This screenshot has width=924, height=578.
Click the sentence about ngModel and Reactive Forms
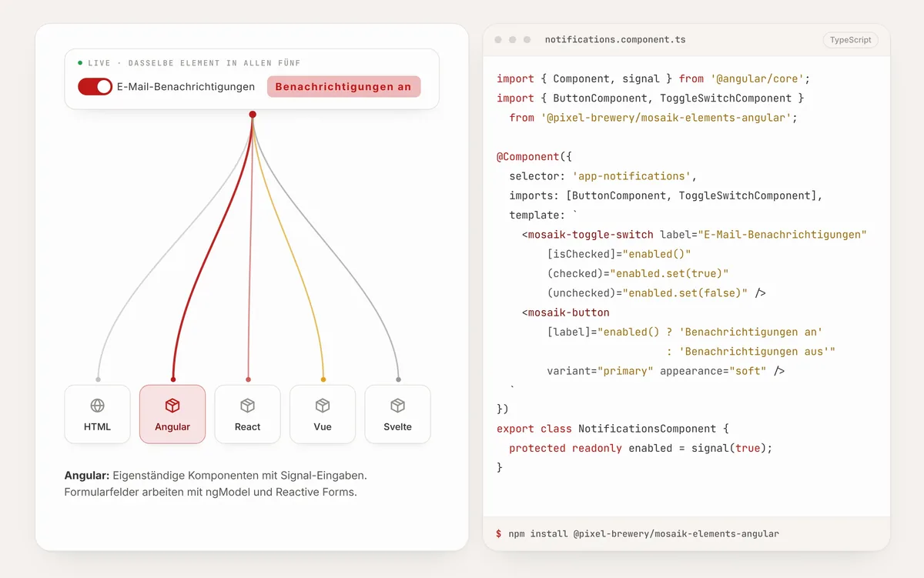pyautogui.click(x=211, y=493)
